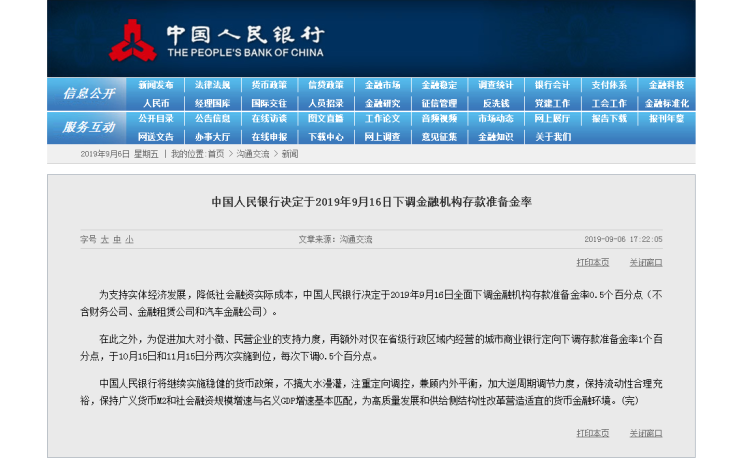Viewport: 740px width, 464px height.
Task: Select 办事大厅 in navigation
Action: point(212,137)
